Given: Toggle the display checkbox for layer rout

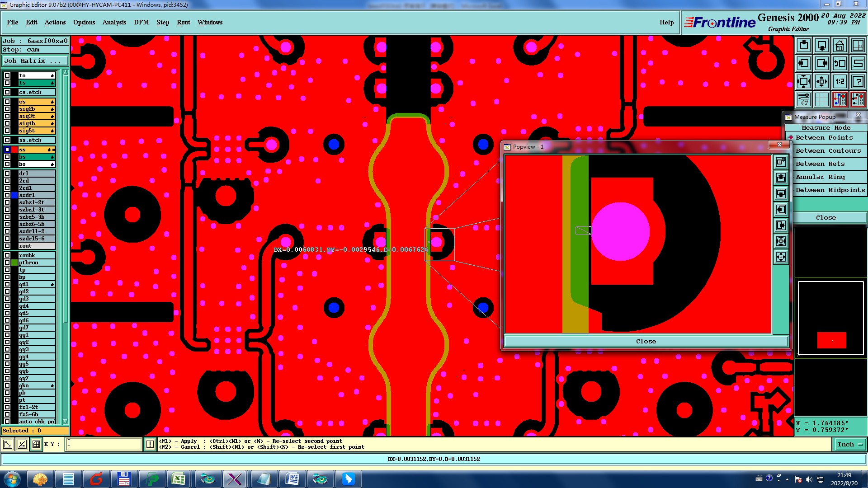Looking at the screenshot, I should coord(7,246).
